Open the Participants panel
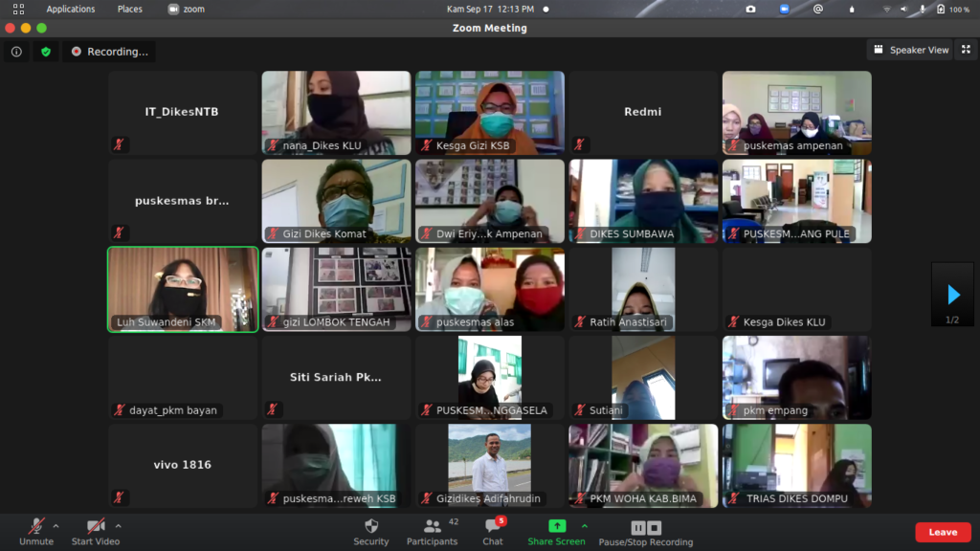Screen dimensions: 980x551 [433, 527]
